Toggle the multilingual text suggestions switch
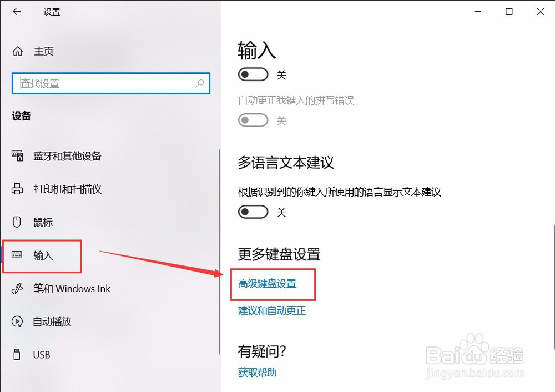The image size is (555, 392). click(x=253, y=212)
